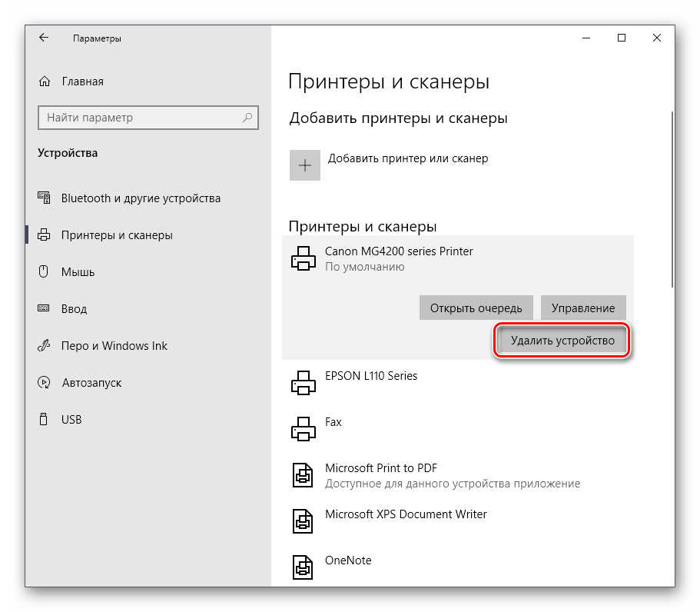Open Автозапуск settings
700x612 pixels.
[91, 383]
